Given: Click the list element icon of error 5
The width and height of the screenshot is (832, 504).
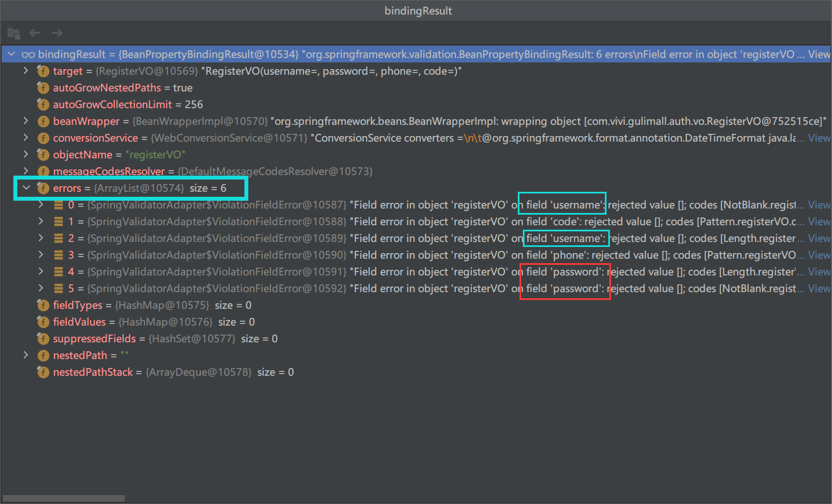Looking at the screenshot, I should click(58, 288).
